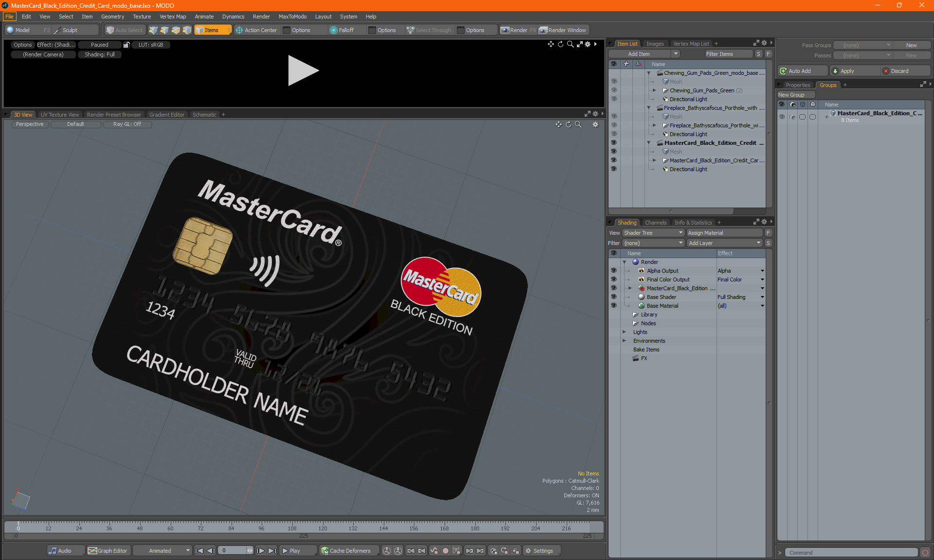
Task: Click New next to Pass Groups
Action: [911, 45]
